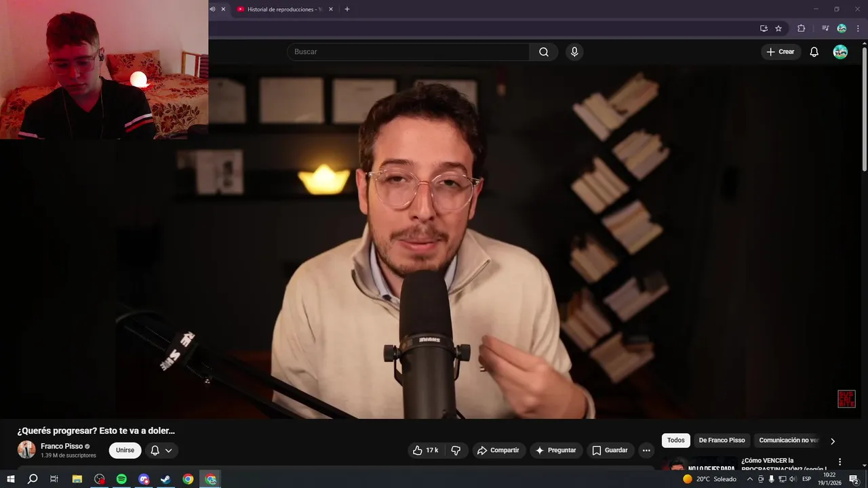Open Windows Start menu
The width and height of the screenshot is (868, 488).
(x=11, y=479)
